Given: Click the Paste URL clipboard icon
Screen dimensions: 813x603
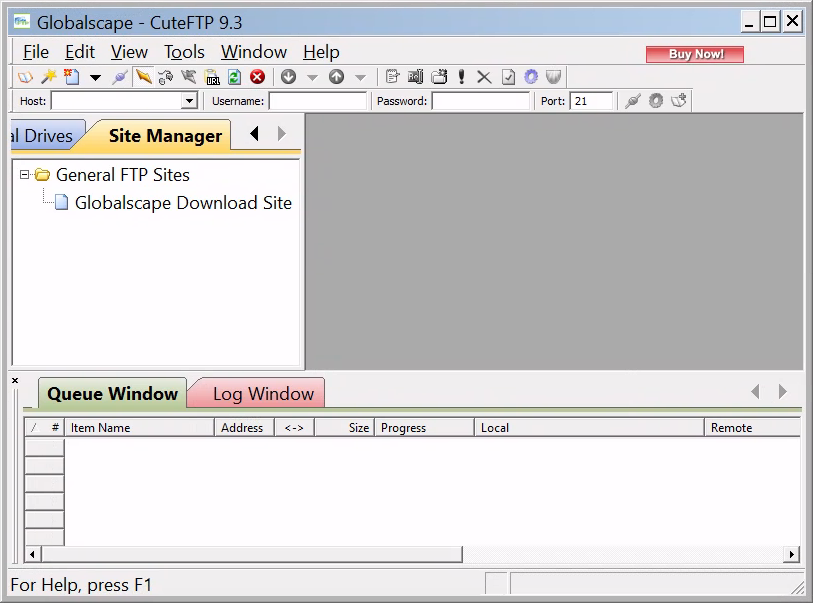Looking at the screenshot, I should 212,77.
